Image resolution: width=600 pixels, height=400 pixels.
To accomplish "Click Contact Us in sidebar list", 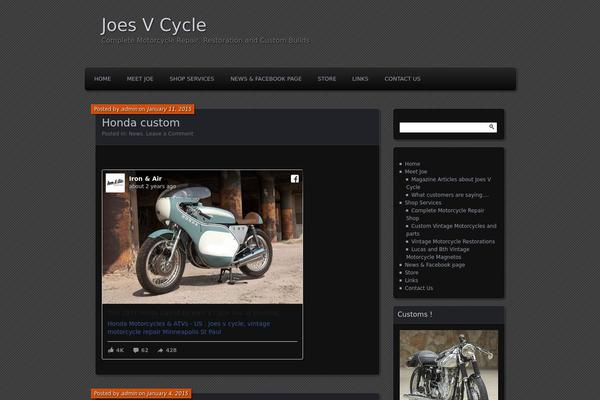I will (419, 288).
